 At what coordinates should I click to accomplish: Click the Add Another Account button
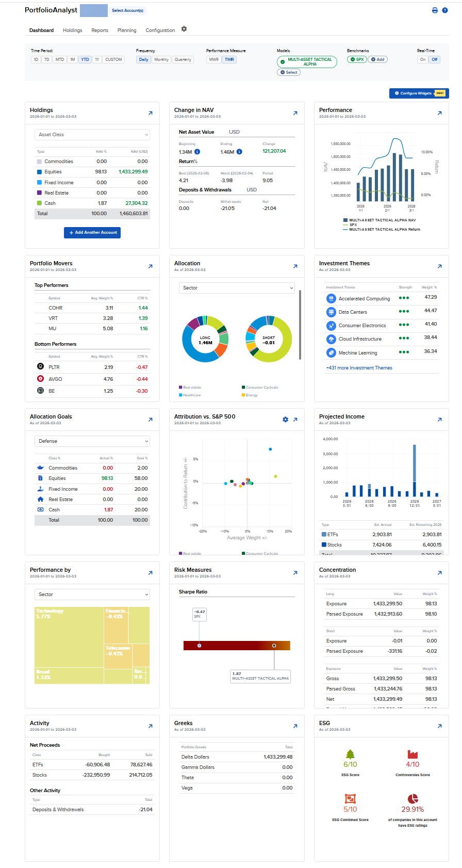(x=92, y=233)
